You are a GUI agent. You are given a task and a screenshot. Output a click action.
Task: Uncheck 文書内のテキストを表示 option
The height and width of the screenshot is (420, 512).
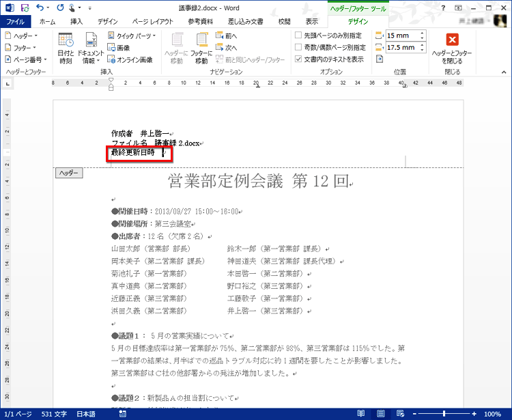[330, 59]
